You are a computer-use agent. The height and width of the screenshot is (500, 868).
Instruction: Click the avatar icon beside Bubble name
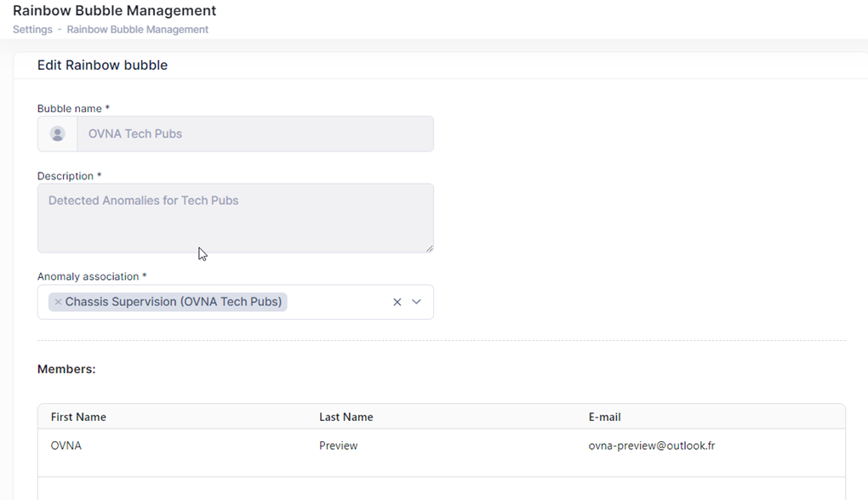point(58,134)
